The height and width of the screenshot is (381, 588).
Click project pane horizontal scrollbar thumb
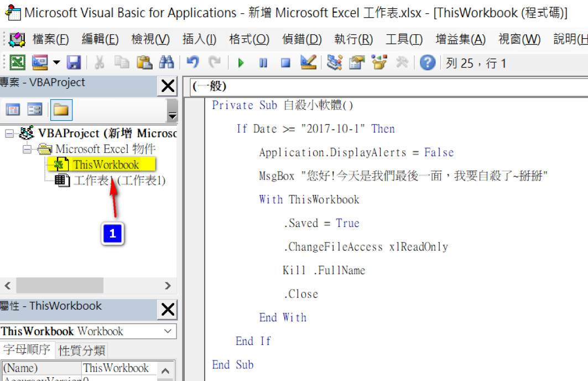pyautogui.click(x=60, y=286)
